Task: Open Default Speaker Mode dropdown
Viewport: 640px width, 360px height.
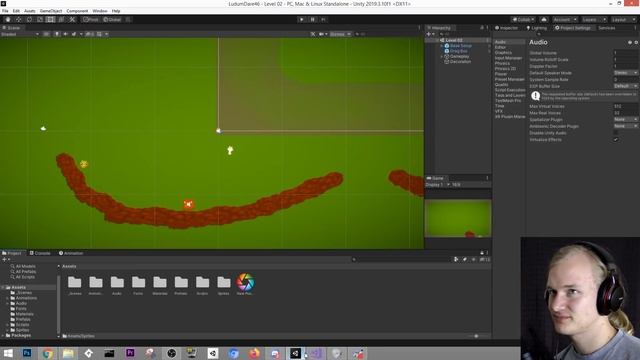Action: point(625,73)
